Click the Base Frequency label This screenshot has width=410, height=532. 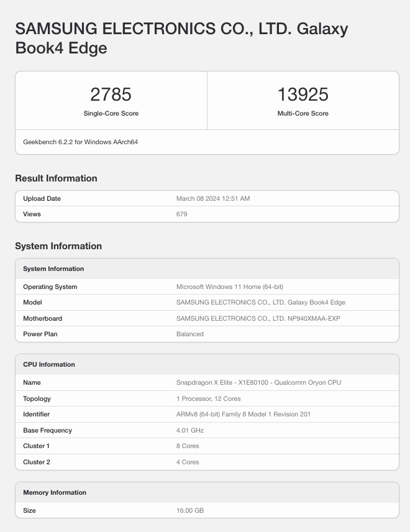(47, 430)
